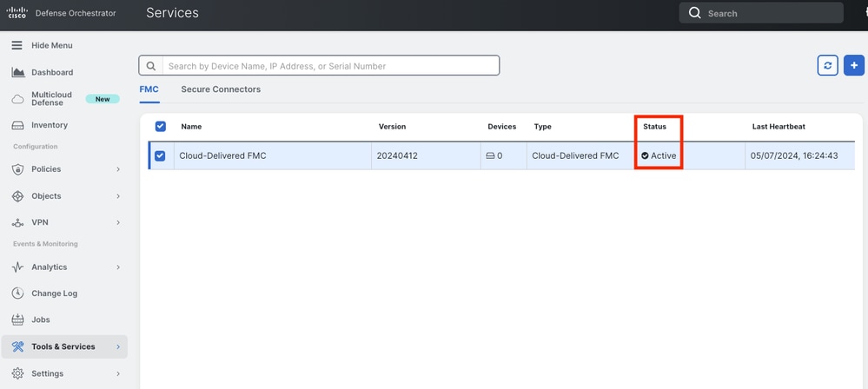Click the Events & Monitoring section label
Screen dimensions: 868x389
click(x=45, y=244)
